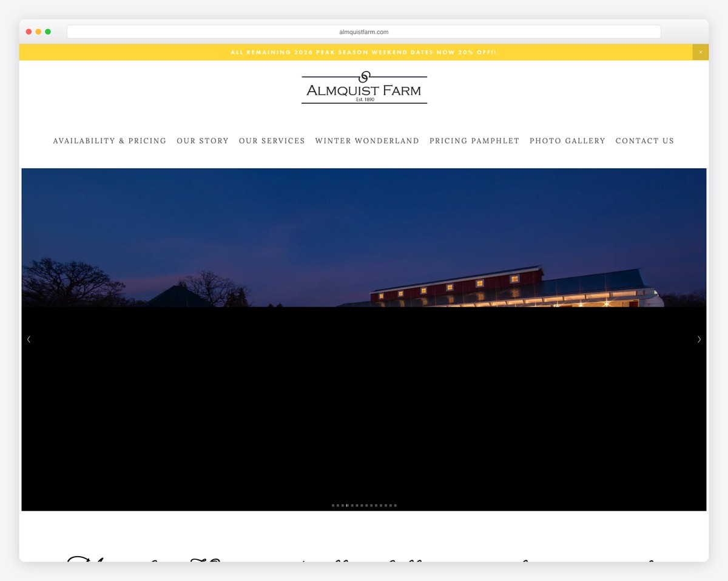The width and height of the screenshot is (728, 581).
Task: Click the Almquist Farm logo
Action: pyautogui.click(x=364, y=87)
